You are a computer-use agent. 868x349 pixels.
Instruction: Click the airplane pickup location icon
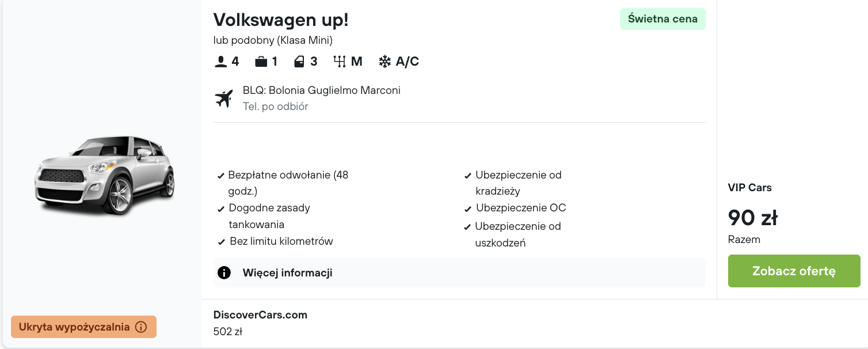click(223, 98)
